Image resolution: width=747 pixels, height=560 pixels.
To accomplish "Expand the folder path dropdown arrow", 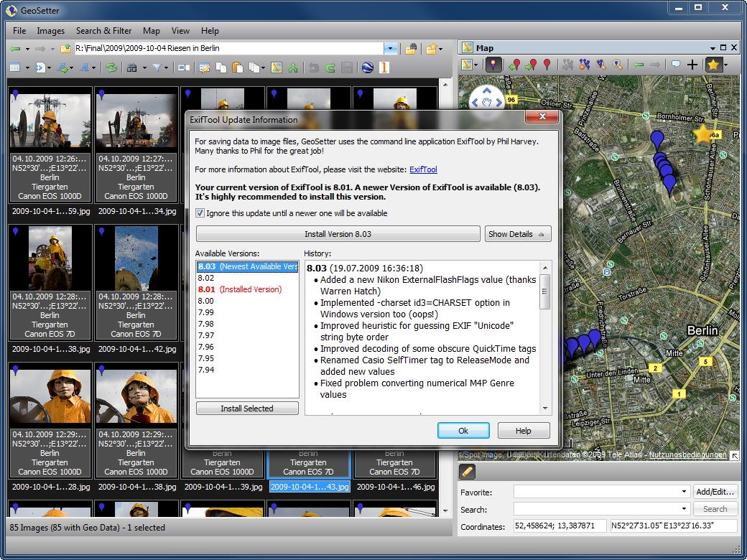I will (x=390, y=48).
